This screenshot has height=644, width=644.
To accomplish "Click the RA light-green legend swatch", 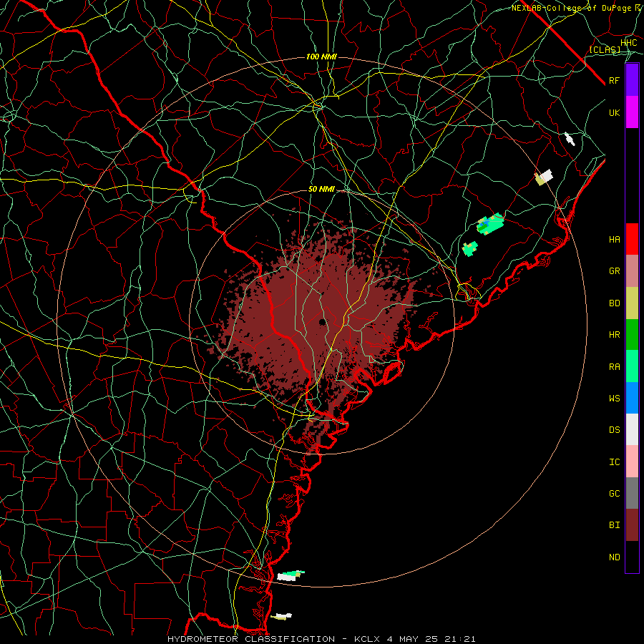I will click(x=632, y=366).
